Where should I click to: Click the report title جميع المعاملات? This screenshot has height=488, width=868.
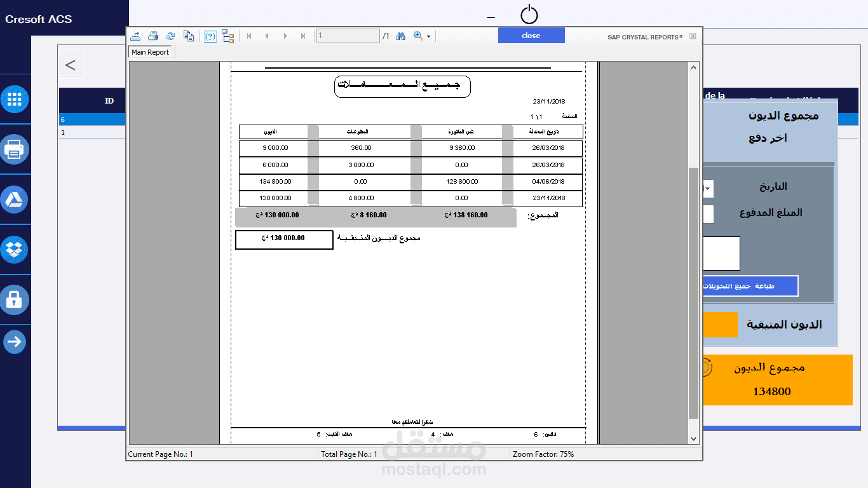pos(402,86)
